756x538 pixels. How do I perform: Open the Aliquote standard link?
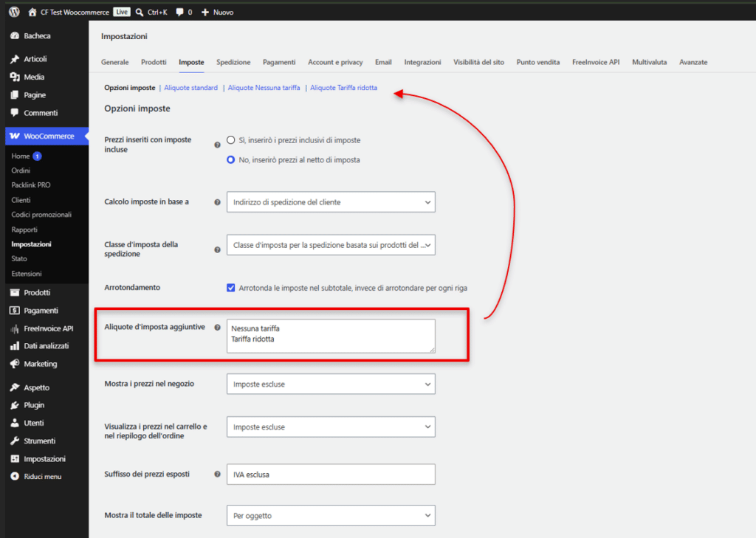[x=191, y=88]
